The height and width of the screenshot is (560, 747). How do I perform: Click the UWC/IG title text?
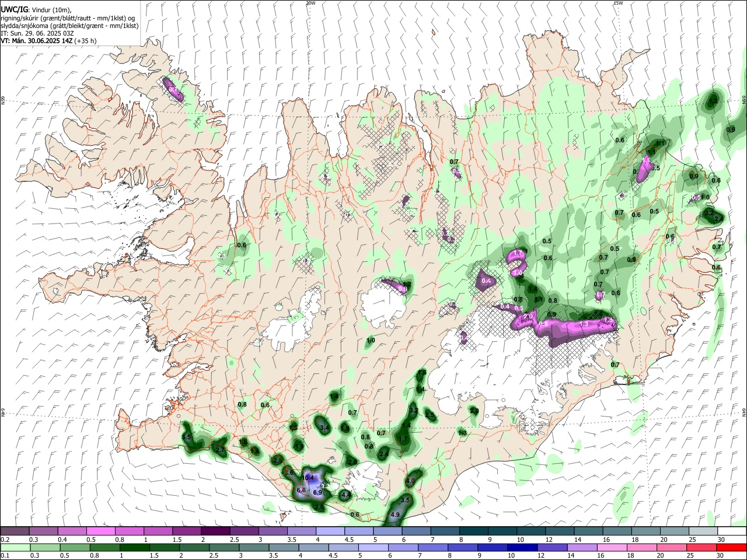pyautogui.click(x=14, y=10)
